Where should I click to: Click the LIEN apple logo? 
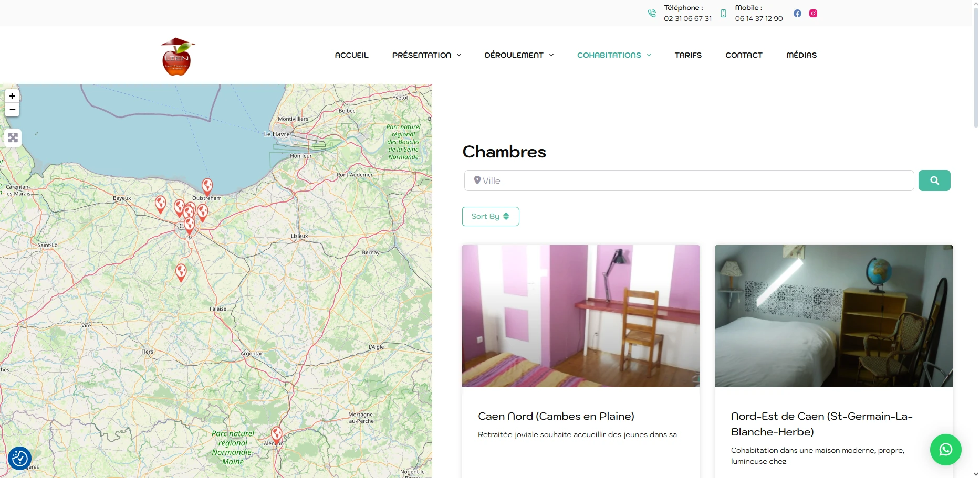point(178,57)
